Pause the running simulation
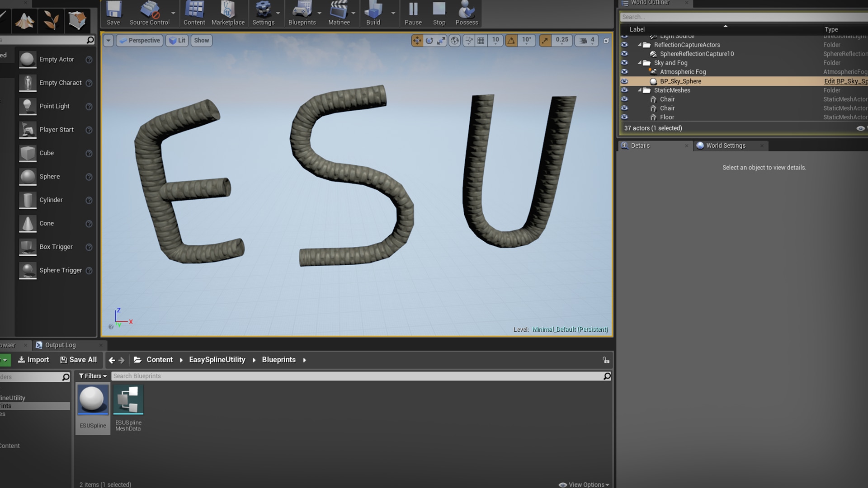Viewport: 868px width, 488px height. 413,14
